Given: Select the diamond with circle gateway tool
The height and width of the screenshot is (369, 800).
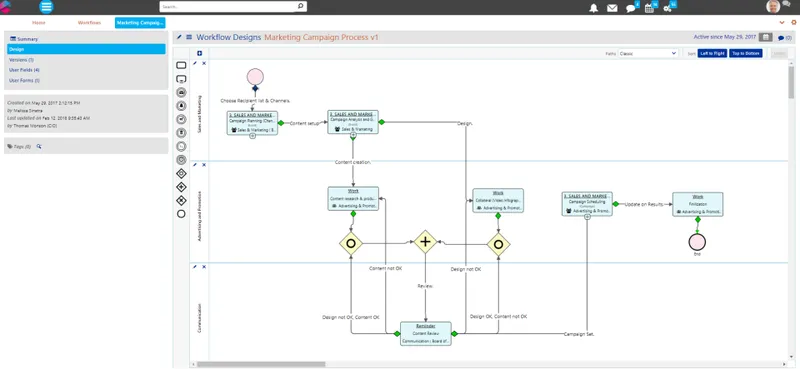Looking at the screenshot, I should coord(181,174).
